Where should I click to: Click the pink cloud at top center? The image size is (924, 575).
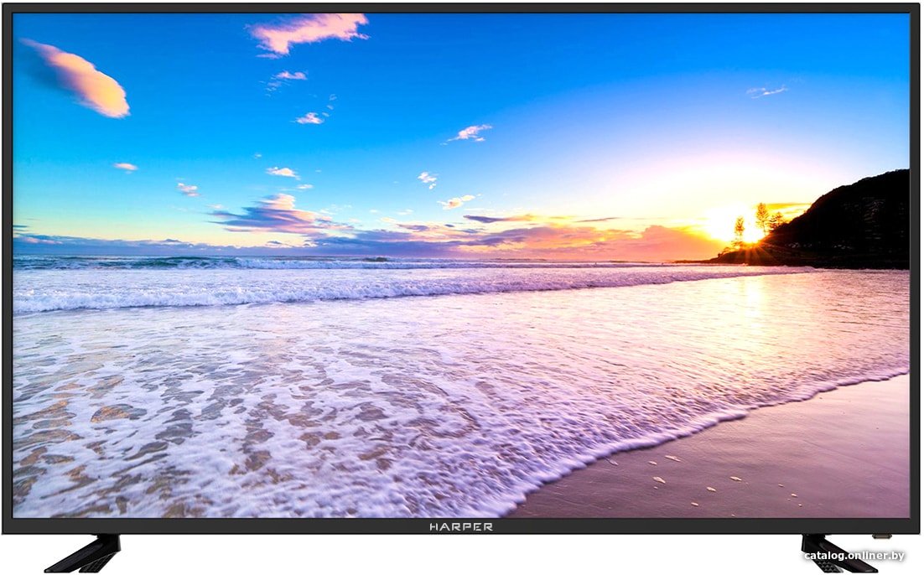309,33
